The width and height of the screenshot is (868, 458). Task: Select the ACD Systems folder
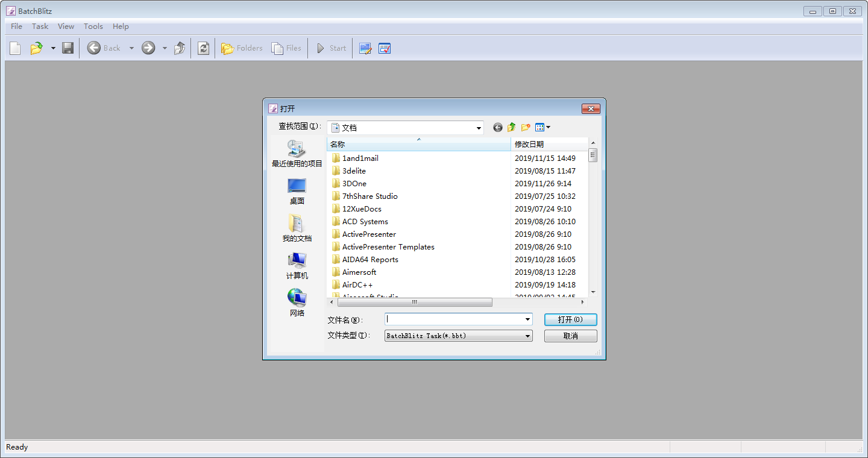tap(365, 222)
